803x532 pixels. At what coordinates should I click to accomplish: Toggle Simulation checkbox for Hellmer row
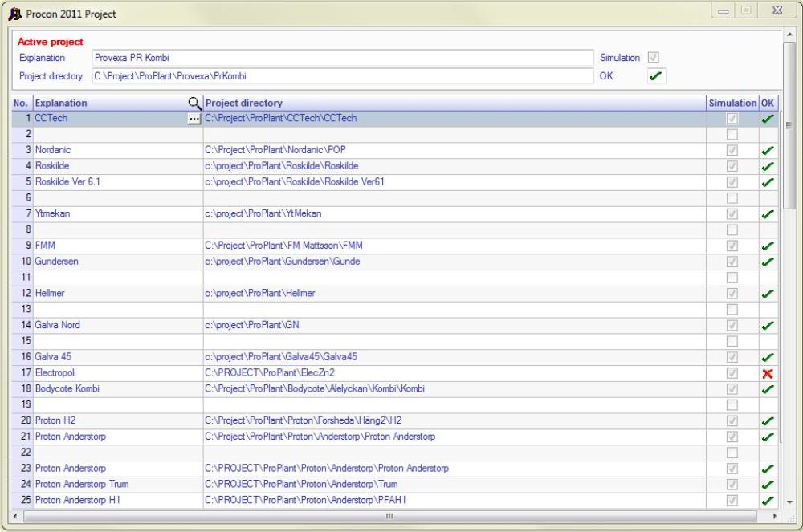click(732, 294)
